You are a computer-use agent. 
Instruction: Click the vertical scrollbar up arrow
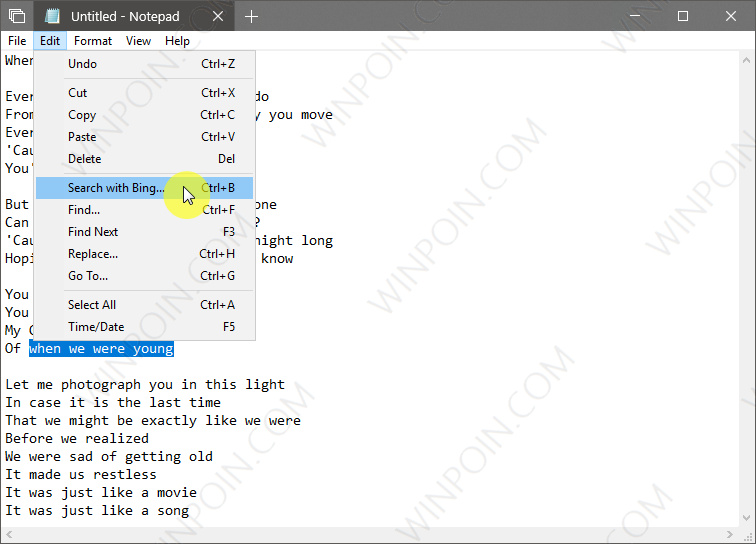[746, 60]
